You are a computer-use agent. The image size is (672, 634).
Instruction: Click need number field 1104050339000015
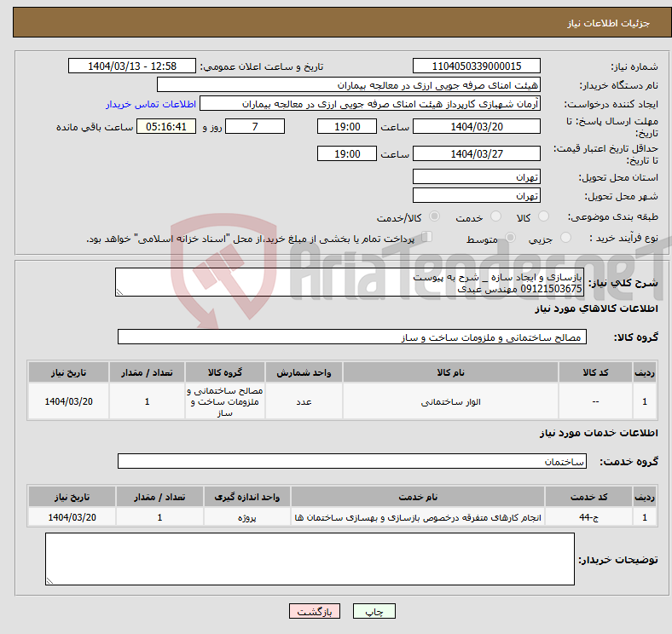476,66
